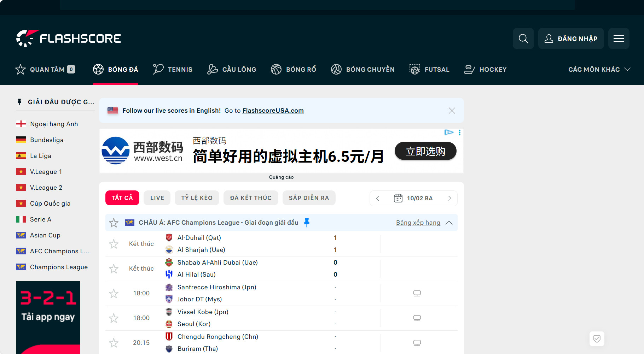Click the Flashscore logo
Image resolution: width=644 pixels, height=354 pixels.
[69, 39]
